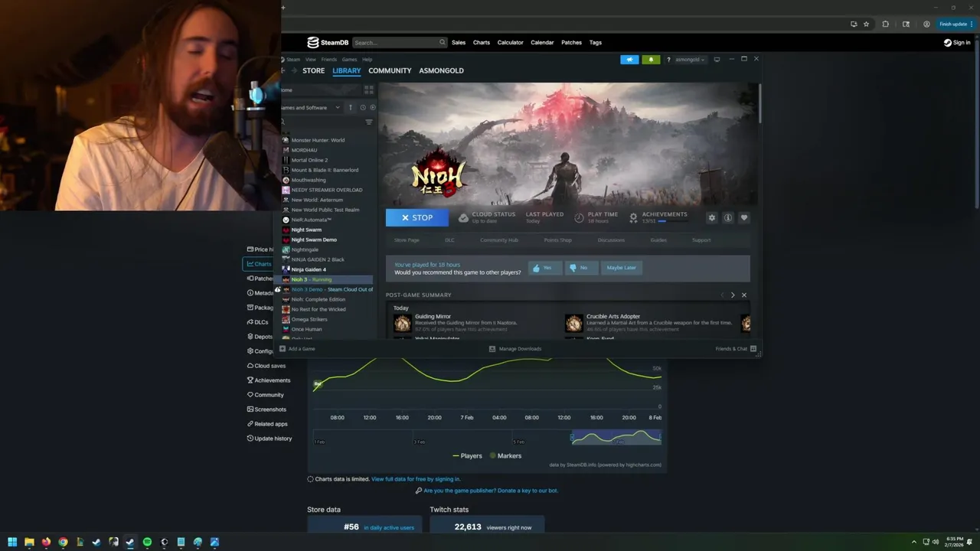
Task: Open the Community Hub tab
Action: pyautogui.click(x=499, y=240)
